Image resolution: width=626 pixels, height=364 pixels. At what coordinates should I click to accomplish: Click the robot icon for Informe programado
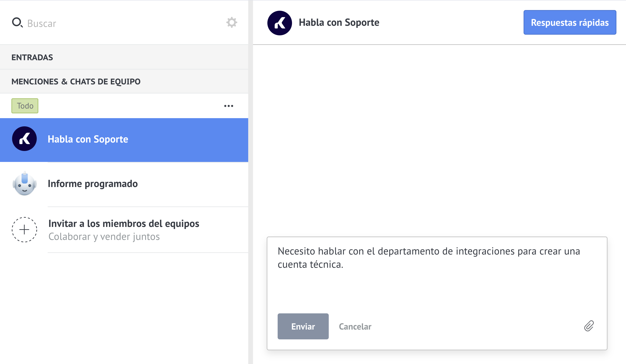pyautogui.click(x=24, y=184)
